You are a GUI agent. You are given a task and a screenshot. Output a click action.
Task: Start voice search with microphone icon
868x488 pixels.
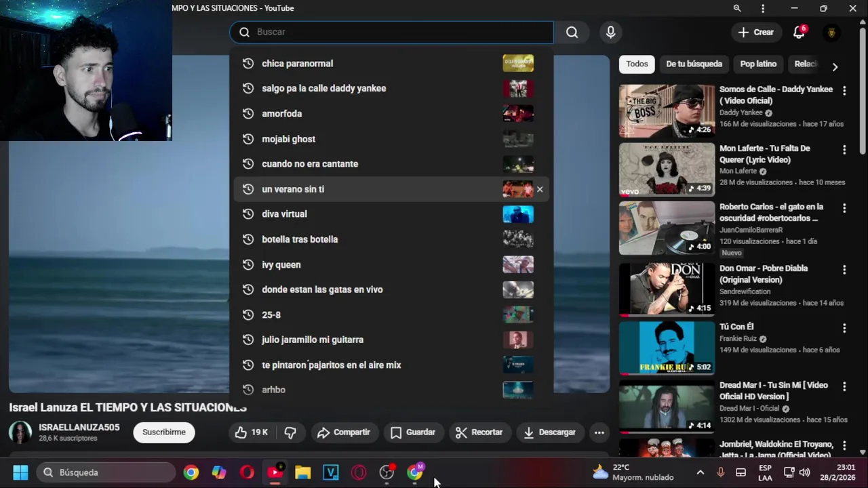click(x=610, y=32)
